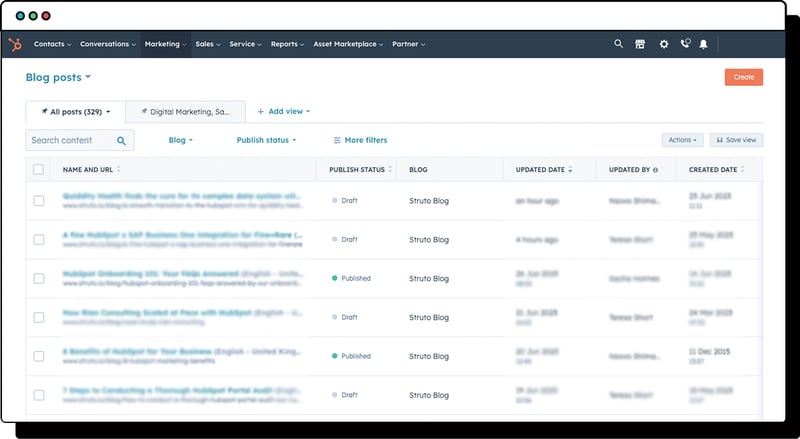Focus the Search content input field
The height and width of the screenshot is (439, 800).
pos(80,140)
